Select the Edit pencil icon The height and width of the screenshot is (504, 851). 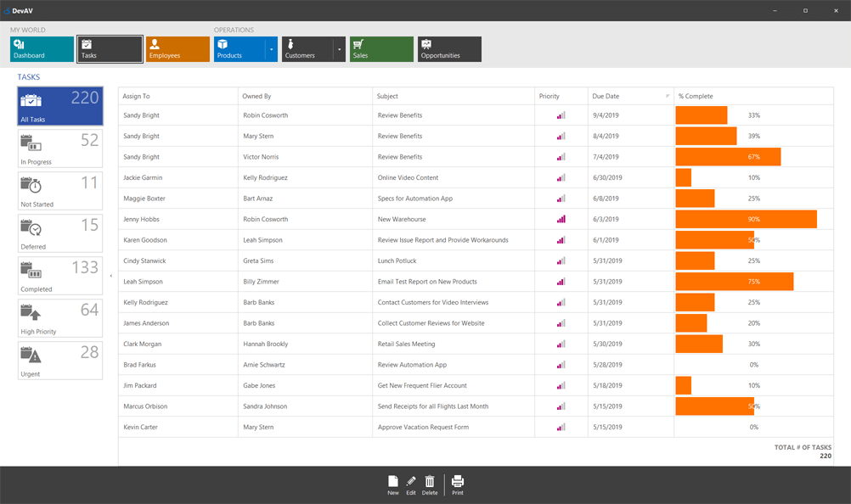tap(410, 481)
